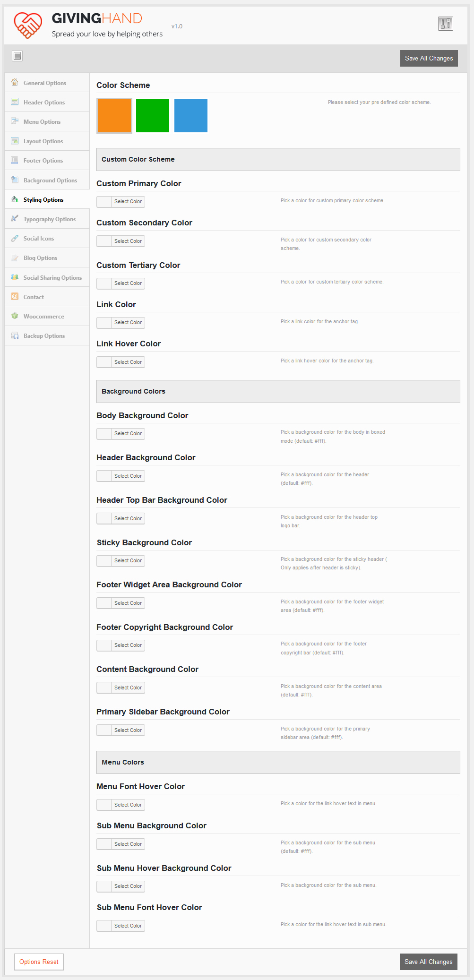Switch to Background Options tab

50,181
